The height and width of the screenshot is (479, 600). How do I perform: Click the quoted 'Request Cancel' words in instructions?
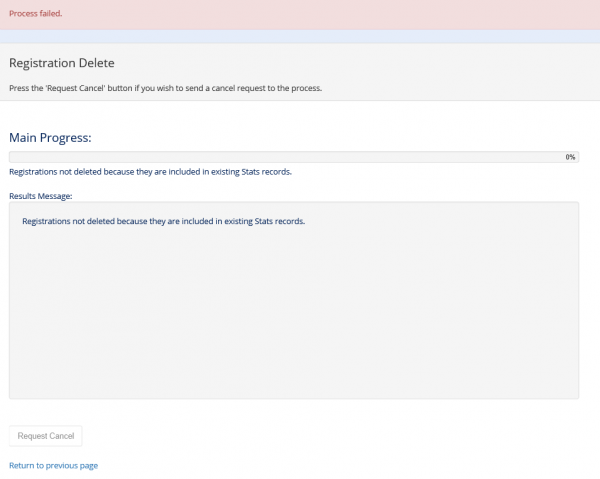click(75, 88)
